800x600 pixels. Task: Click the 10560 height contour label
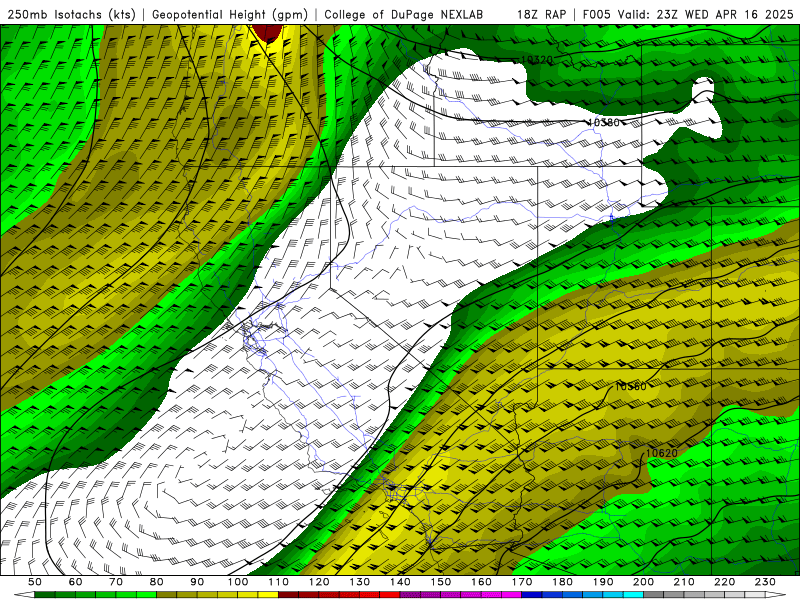(x=631, y=386)
